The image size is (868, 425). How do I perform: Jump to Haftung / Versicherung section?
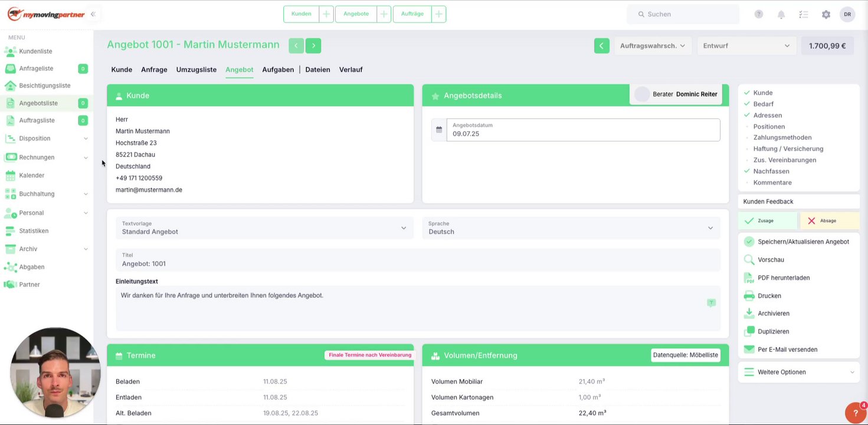pos(788,149)
